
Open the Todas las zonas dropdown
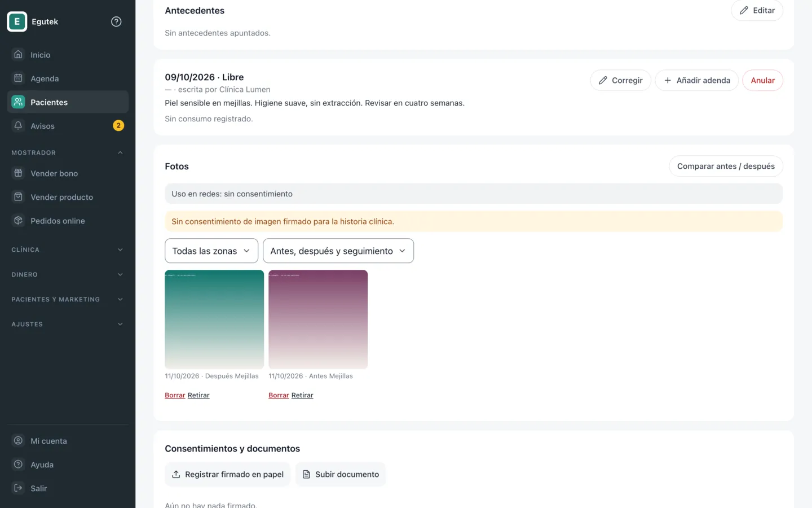(211, 251)
